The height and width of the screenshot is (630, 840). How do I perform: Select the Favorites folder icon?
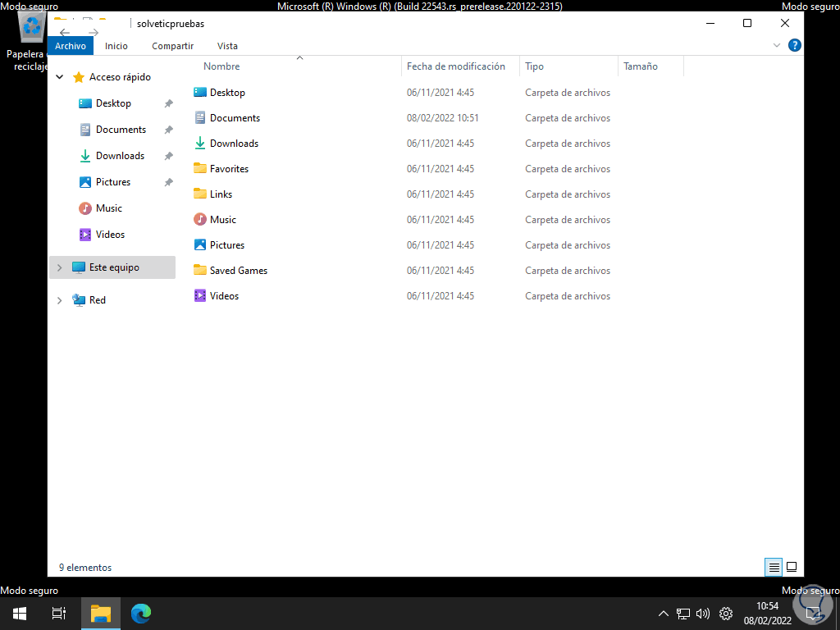(x=200, y=168)
